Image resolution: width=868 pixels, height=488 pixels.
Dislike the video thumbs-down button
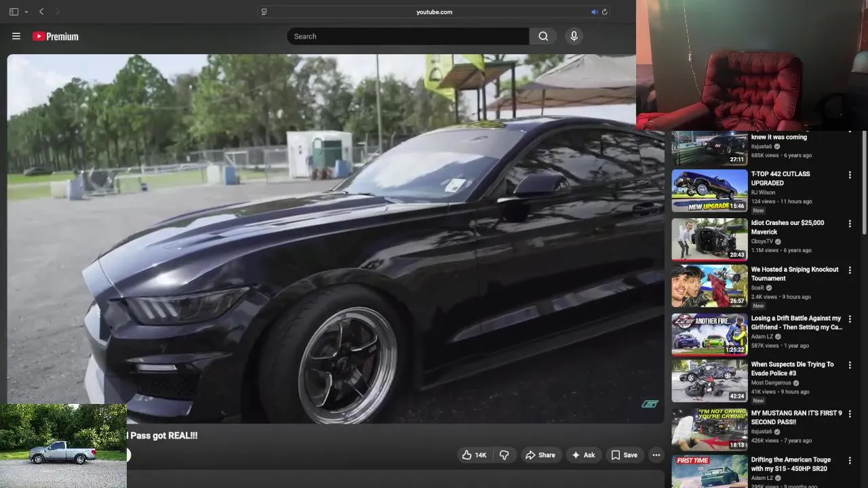point(504,455)
